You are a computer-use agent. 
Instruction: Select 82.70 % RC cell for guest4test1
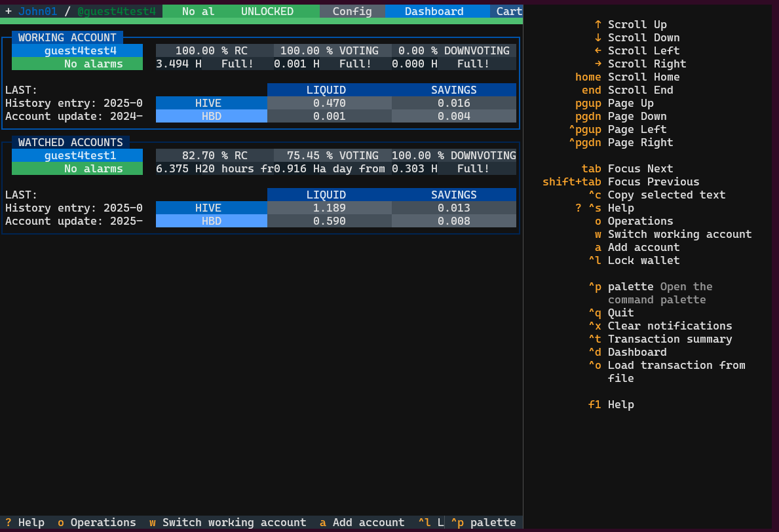tap(215, 155)
